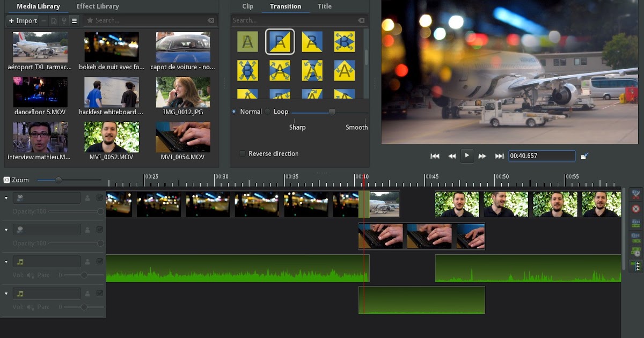
Task: Select the dancefloor 5.MOV thumbnail
Action: 40,92
